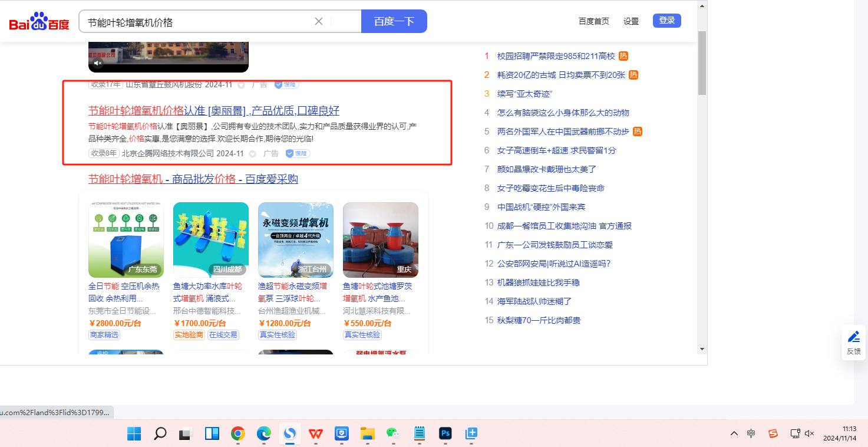Screen dimensions: 868x447
Task: Open the 浙江台州 永磁变频增氧机 product image
Action: coord(296,240)
